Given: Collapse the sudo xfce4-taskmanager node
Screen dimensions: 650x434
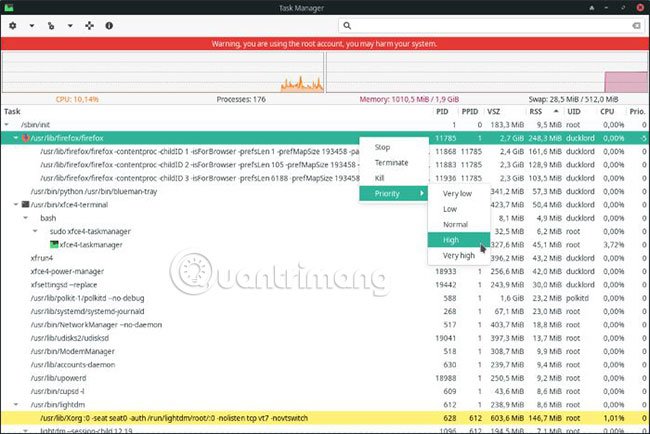Looking at the screenshot, I should tap(35, 231).
